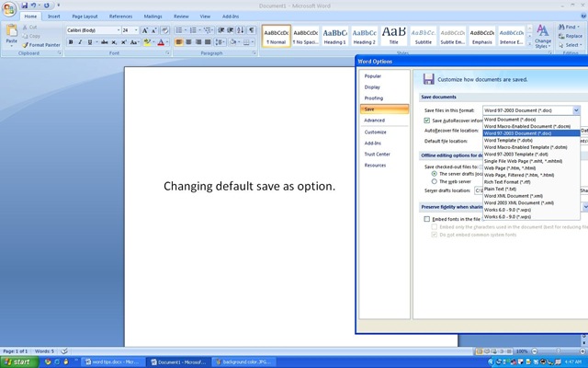
Task: Click the Sort icon in Paragraph group
Action: (x=241, y=30)
